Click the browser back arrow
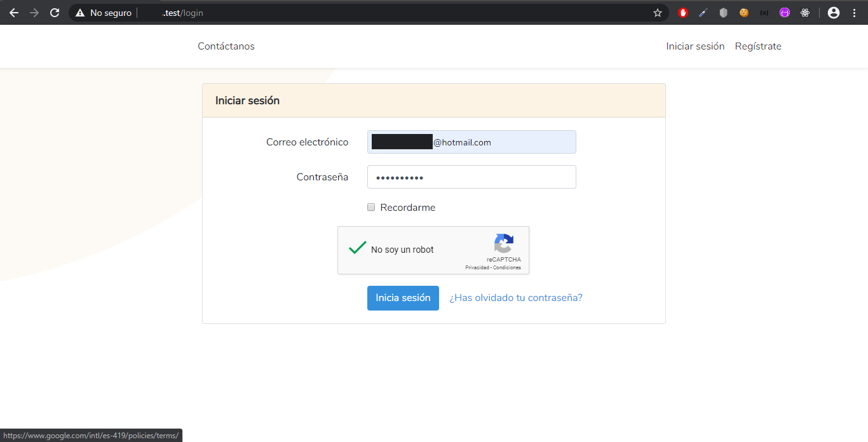Viewport: 868px width, 442px height. click(13, 13)
